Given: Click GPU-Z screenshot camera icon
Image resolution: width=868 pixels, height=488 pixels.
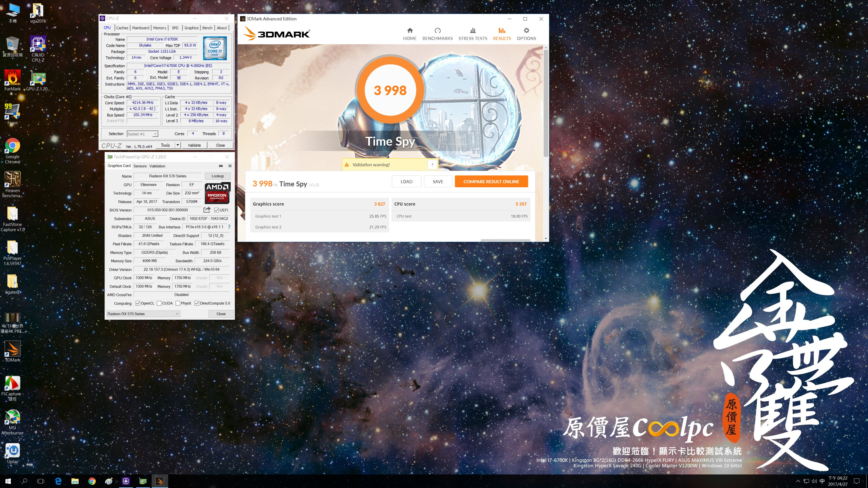Looking at the screenshot, I should [221, 166].
